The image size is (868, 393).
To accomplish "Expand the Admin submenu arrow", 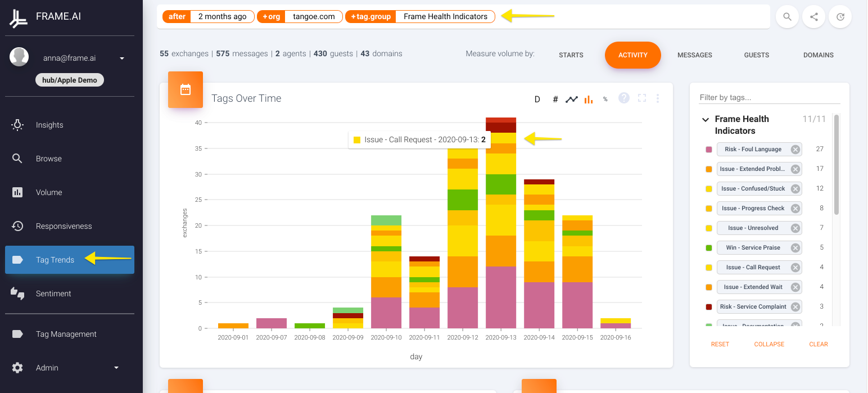I will point(116,368).
